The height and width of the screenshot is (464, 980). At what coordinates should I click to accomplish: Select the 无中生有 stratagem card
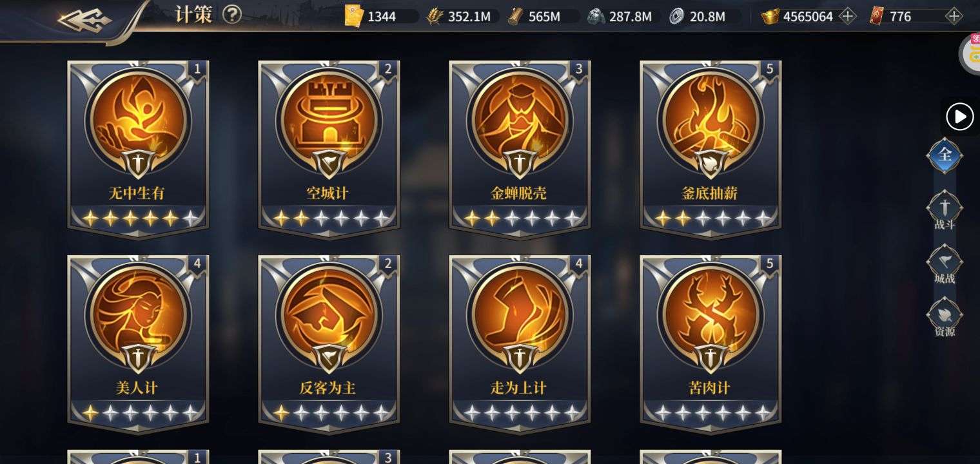coord(138,148)
